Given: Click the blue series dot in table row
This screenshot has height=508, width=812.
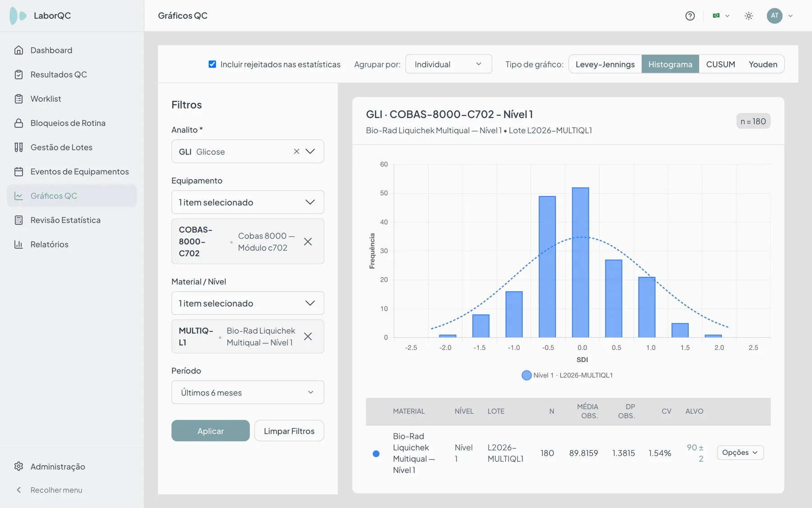Looking at the screenshot, I should (376, 453).
